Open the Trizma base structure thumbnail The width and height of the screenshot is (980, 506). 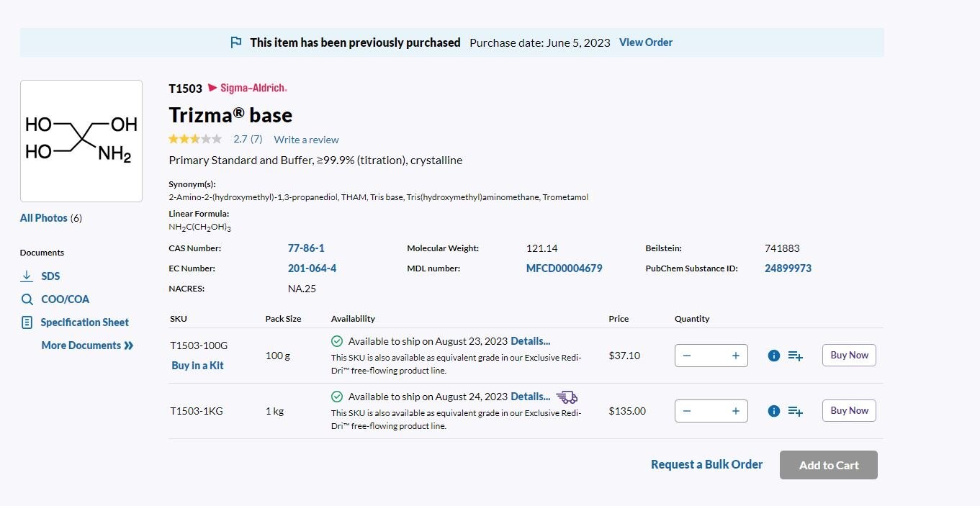coord(81,141)
